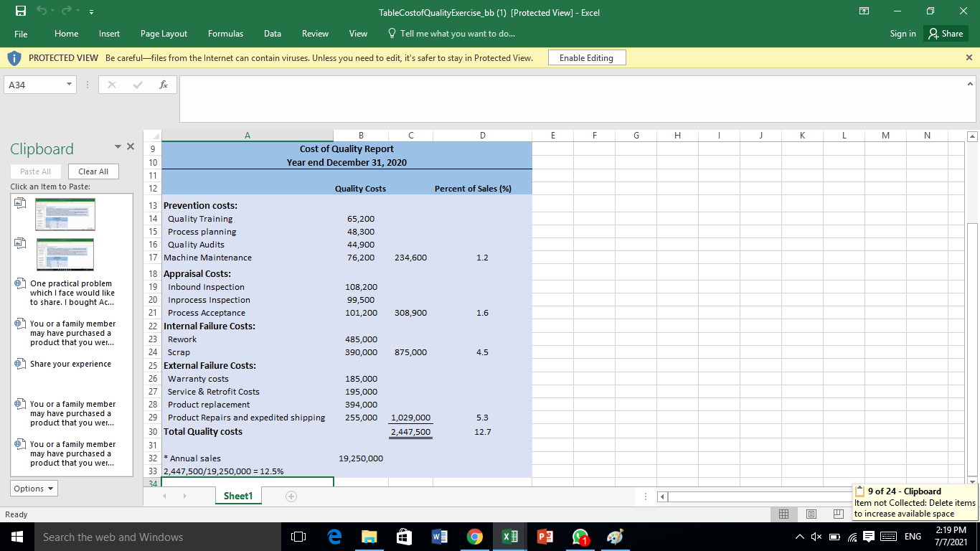Open the View ribbon tab

(358, 34)
